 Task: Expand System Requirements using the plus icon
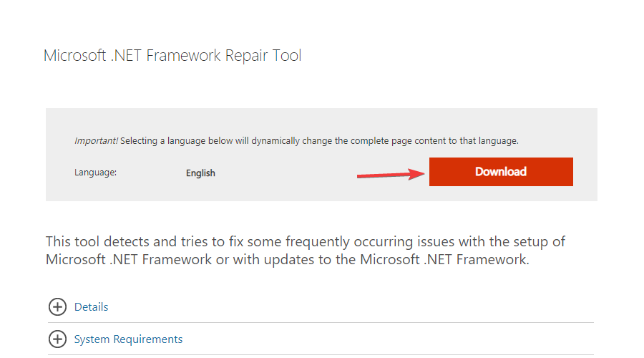pyautogui.click(x=57, y=339)
